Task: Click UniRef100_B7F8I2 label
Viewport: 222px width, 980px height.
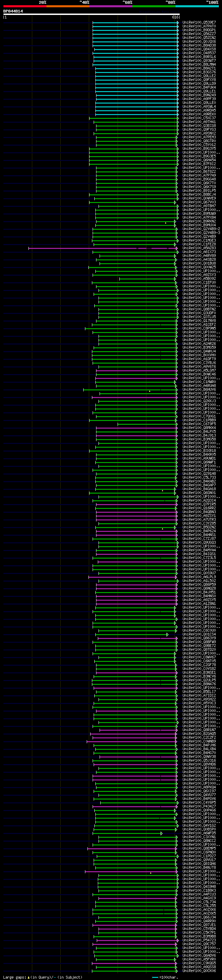Action: click(199, 164)
